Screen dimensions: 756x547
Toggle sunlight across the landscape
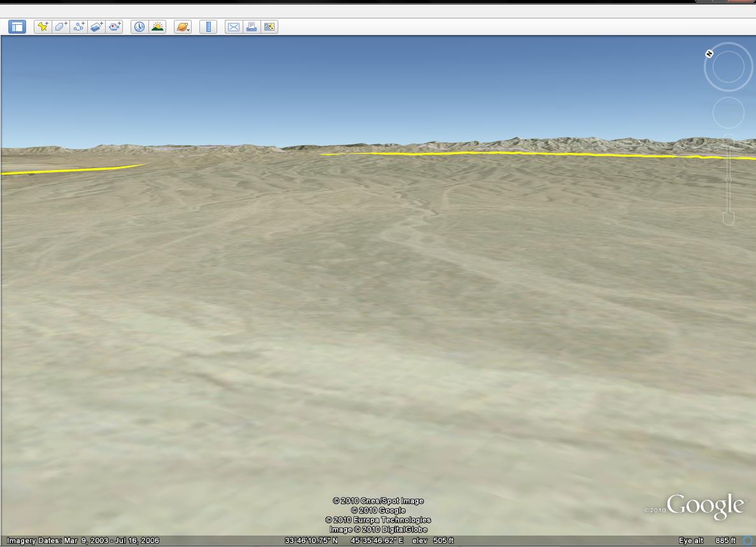pos(157,27)
